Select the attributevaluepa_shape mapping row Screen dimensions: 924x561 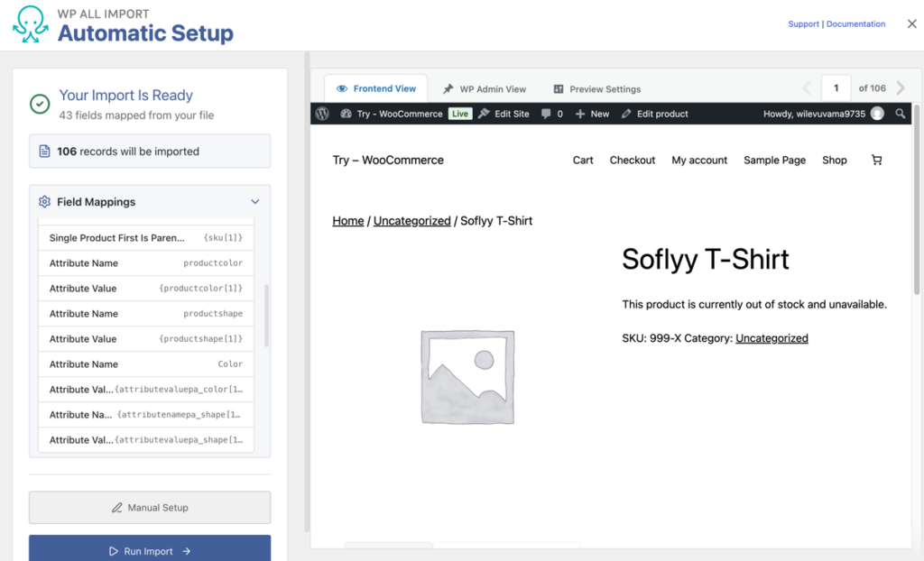tap(146, 440)
